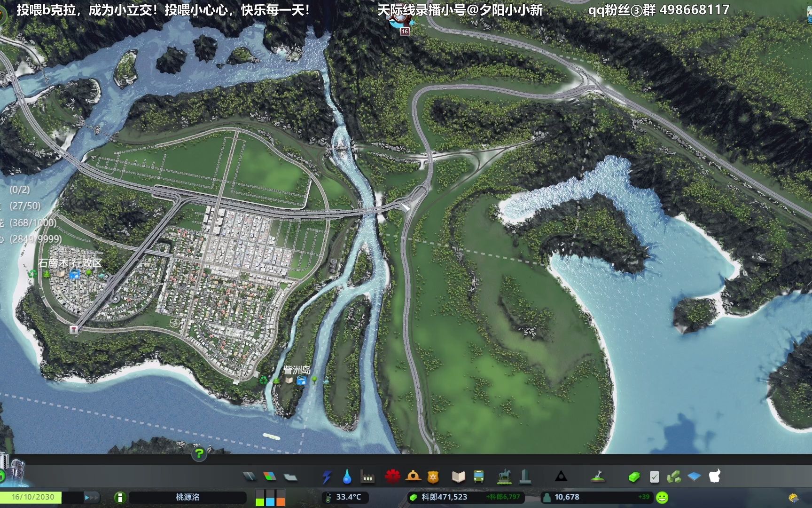Viewport: 812px width, 508px height.
Task: Open the Economy money panel
Action: coord(634,477)
